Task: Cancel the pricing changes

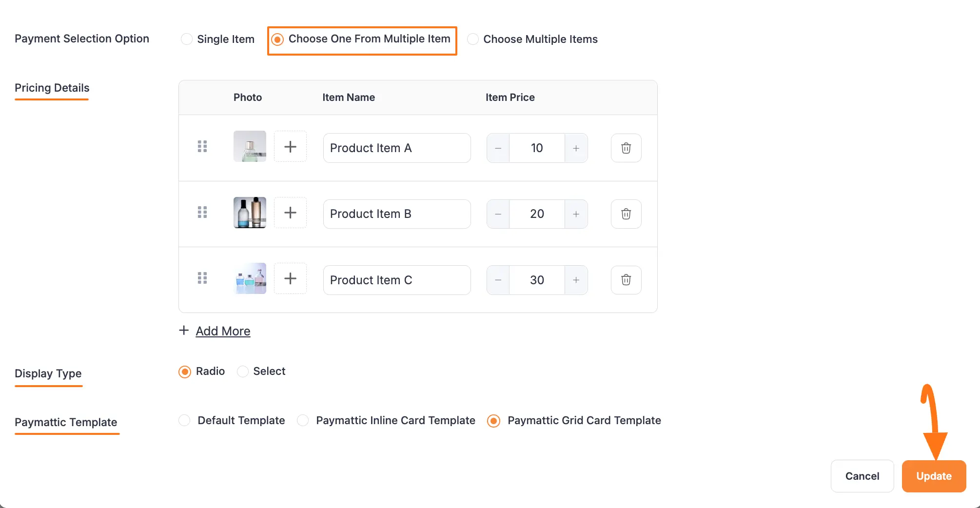Action: [862, 476]
